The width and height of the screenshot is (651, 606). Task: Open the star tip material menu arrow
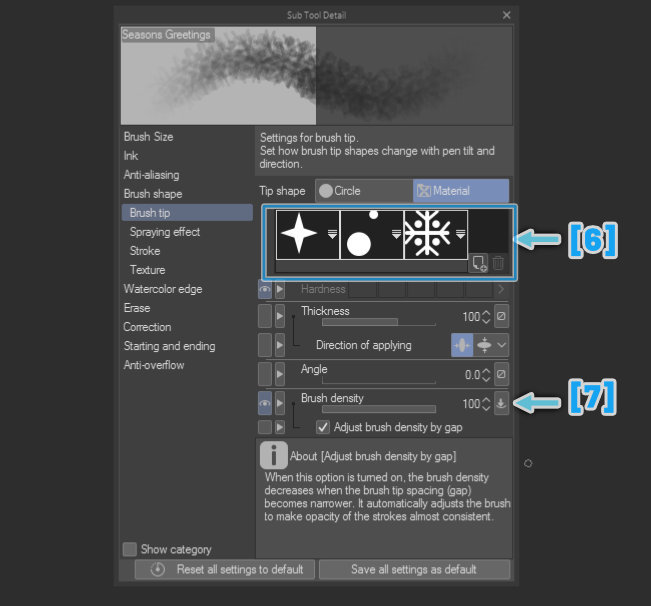(332, 234)
